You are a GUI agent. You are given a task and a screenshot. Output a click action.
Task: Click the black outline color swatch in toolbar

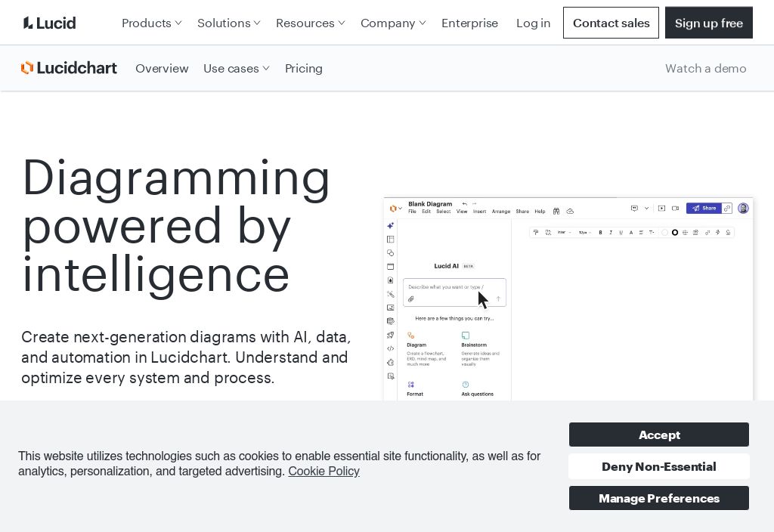click(675, 233)
